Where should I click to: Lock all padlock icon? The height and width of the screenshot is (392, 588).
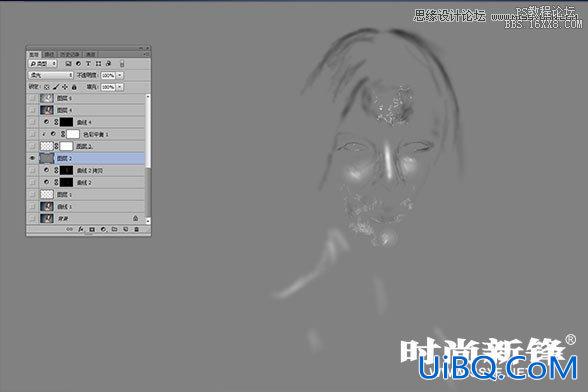pyautogui.click(x=74, y=87)
